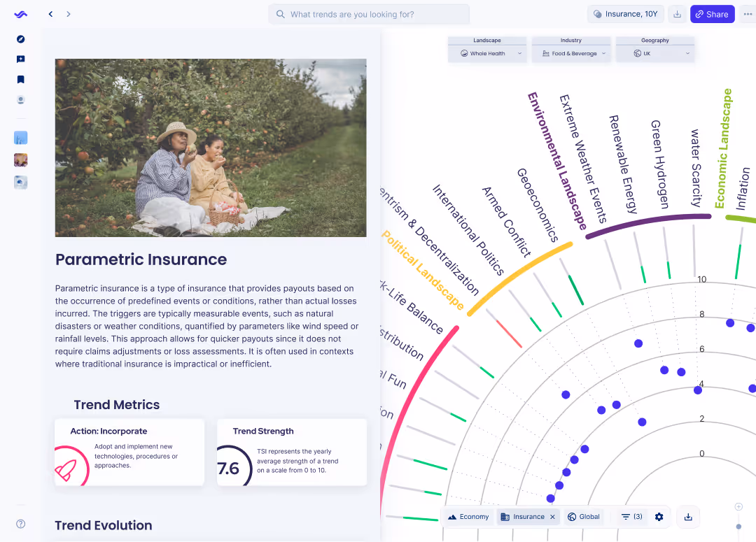Screen dimensions: 756x542
Task: Click the rocket icon in Action card
Action: pyautogui.click(x=66, y=470)
